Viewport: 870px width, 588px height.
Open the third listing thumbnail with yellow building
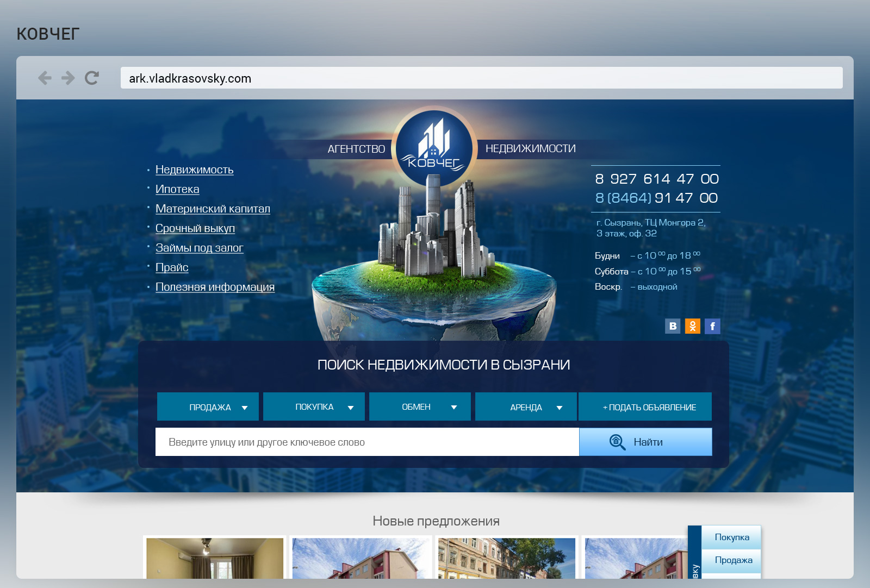(x=507, y=558)
